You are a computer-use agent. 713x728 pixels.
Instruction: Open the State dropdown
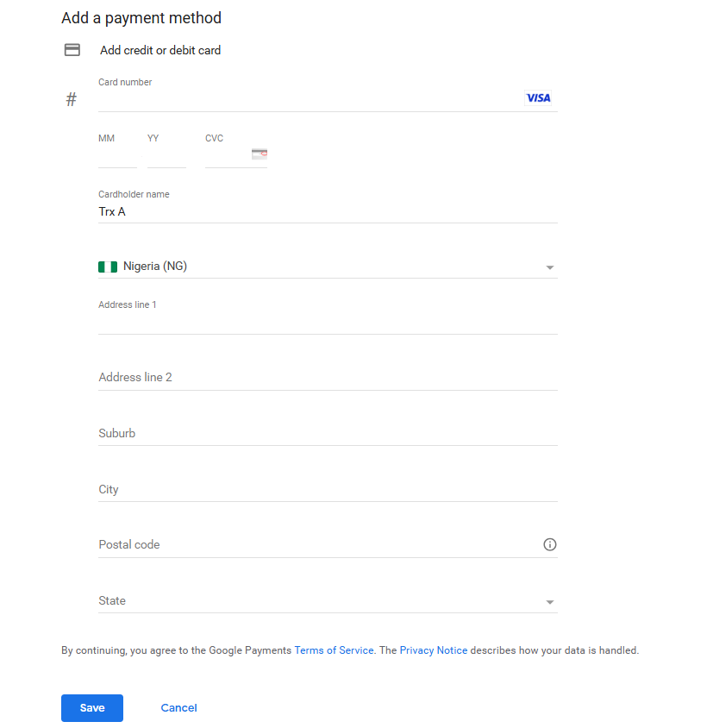coord(328,601)
